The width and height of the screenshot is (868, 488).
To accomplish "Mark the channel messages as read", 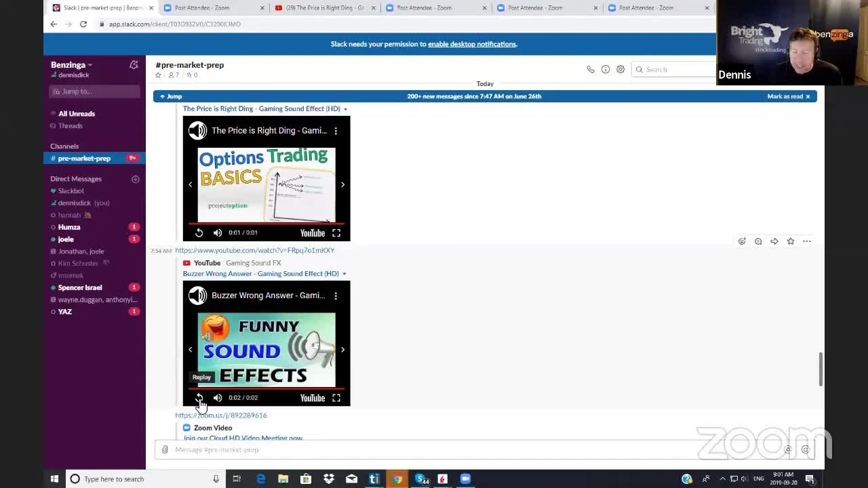I will click(789, 96).
